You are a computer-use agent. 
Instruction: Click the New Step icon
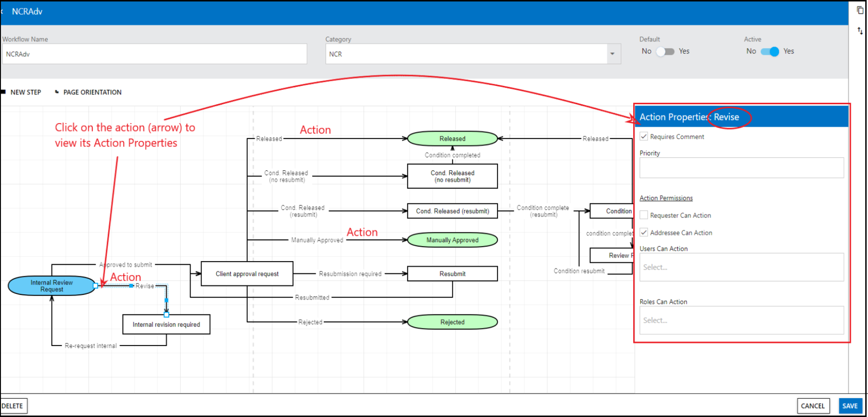coord(4,92)
